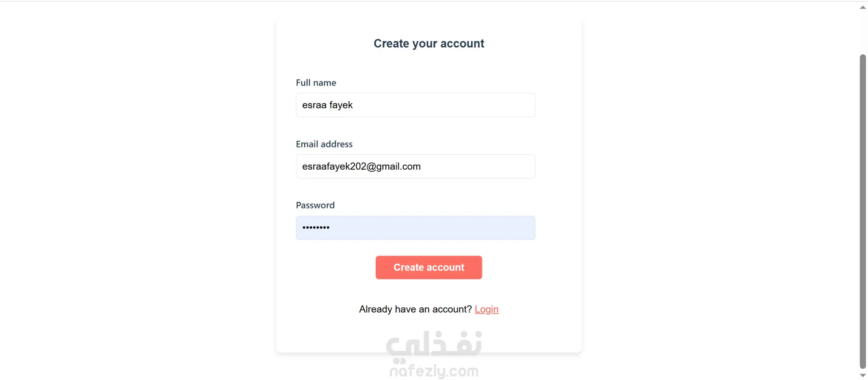
Task: Click the "Already have an account?" text
Action: 415,309
